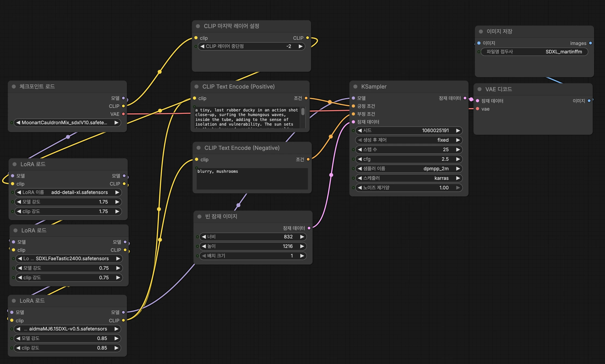Click the 부정 조건 input socket on KSampler
The width and height of the screenshot is (605, 364).
[x=354, y=114]
